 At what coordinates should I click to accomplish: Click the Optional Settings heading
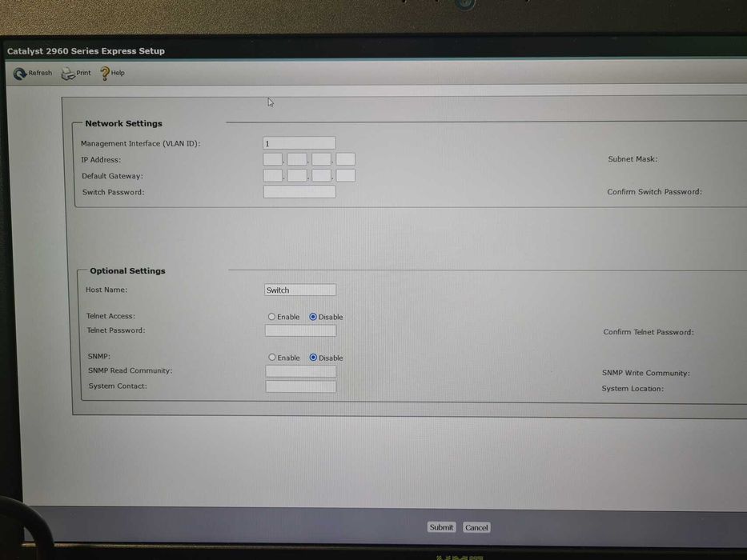(x=127, y=270)
